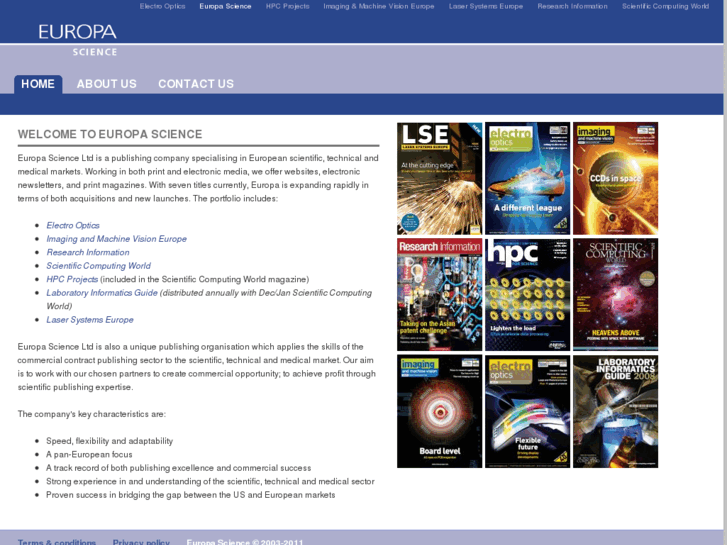
Task: Open Scientific Computing World top link
Action: pos(665,6)
